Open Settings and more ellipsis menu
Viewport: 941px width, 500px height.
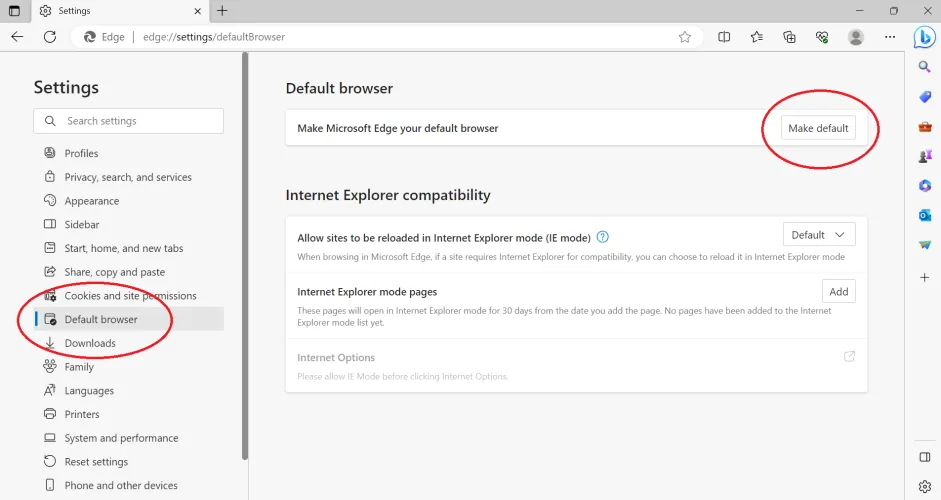point(890,37)
